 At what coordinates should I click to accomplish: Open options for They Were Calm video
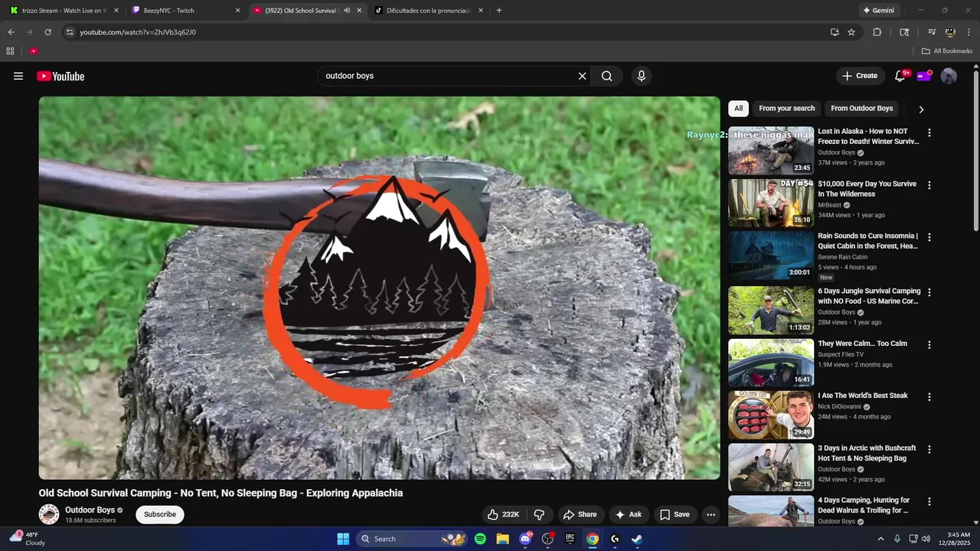(x=929, y=344)
